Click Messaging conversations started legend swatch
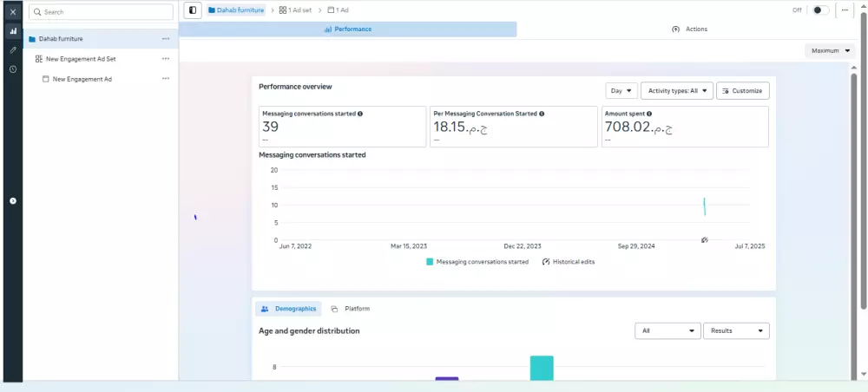The height and width of the screenshot is (392, 868). coord(430,262)
